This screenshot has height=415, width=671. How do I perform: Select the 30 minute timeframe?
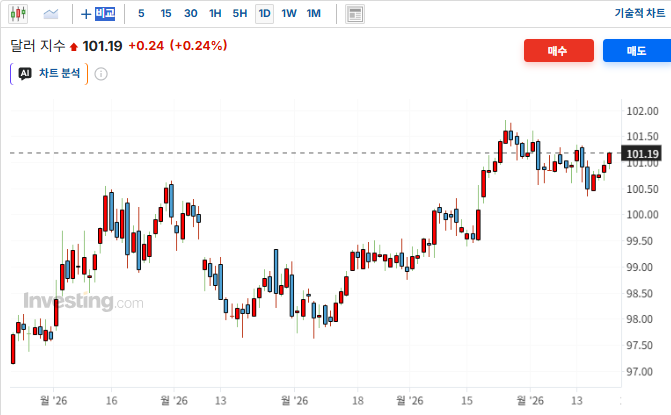[x=190, y=14]
